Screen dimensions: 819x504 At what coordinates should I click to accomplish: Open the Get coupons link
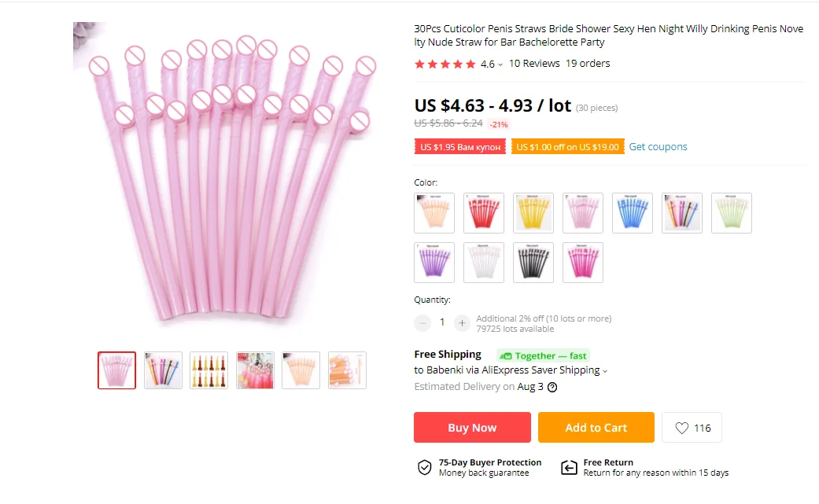658,147
